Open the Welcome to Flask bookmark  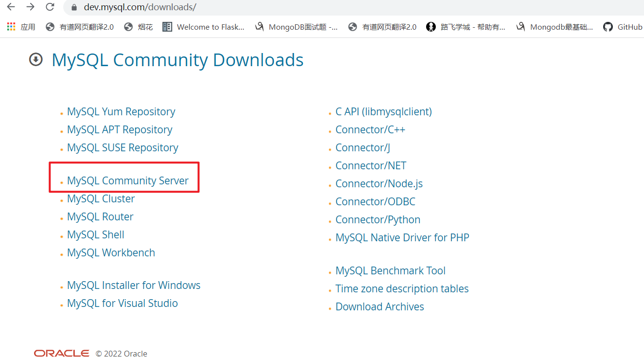(204, 27)
